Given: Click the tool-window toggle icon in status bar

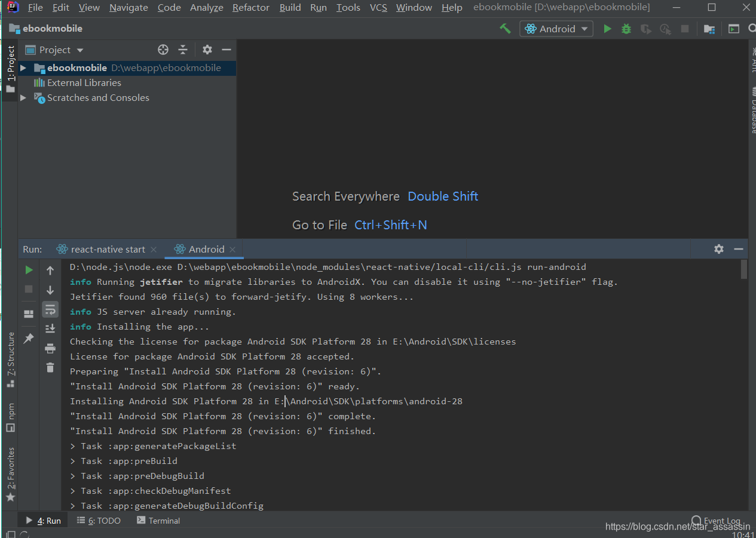Looking at the screenshot, I should click(10, 534).
